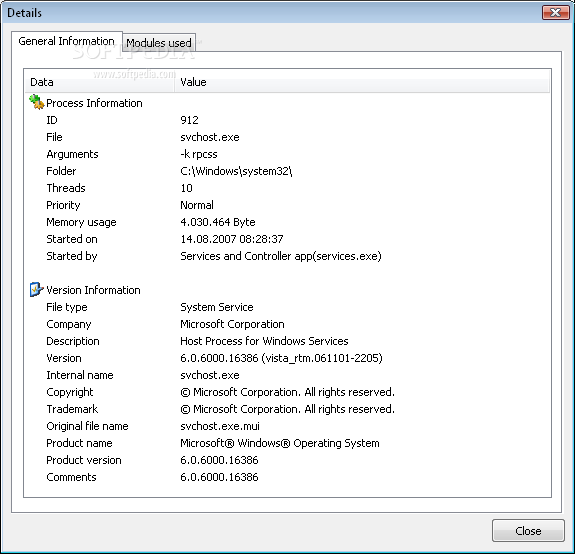
Task: Click Host Process for Windows Services value
Action: [x=264, y=341]
